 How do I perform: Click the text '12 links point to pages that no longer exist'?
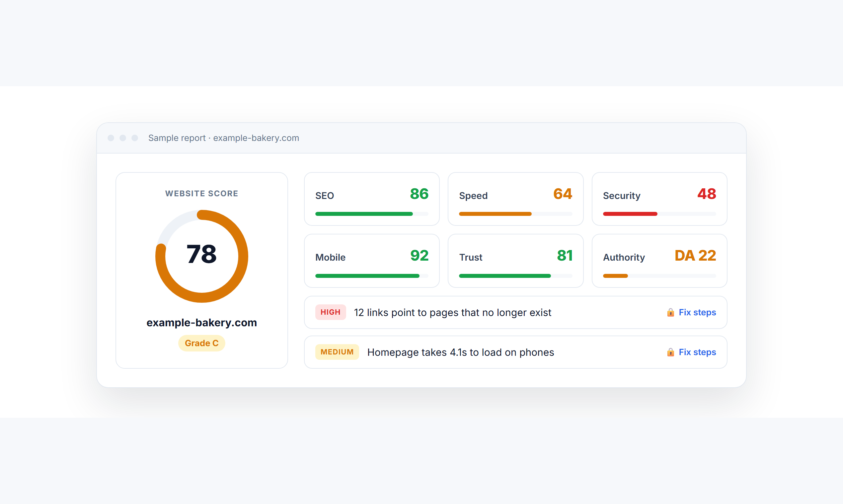pos(452,312)
